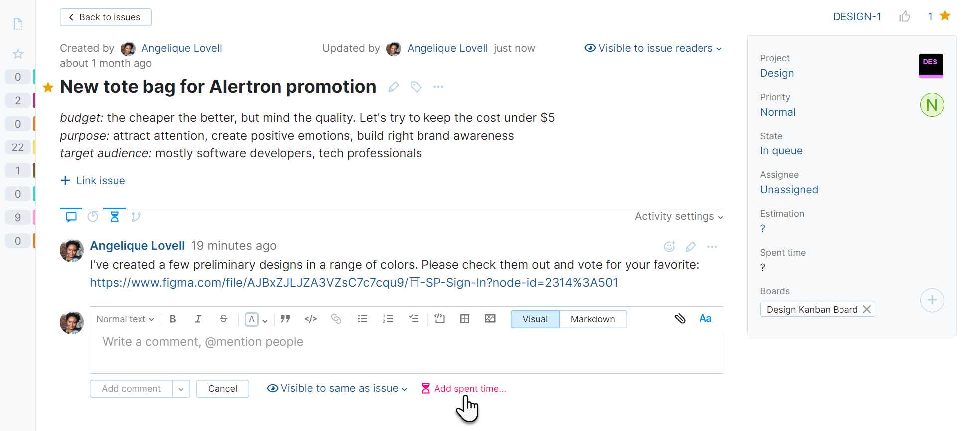Open the Add comment options arrow
The height and width of the screenshot is (431, 980).
(181, 389)
